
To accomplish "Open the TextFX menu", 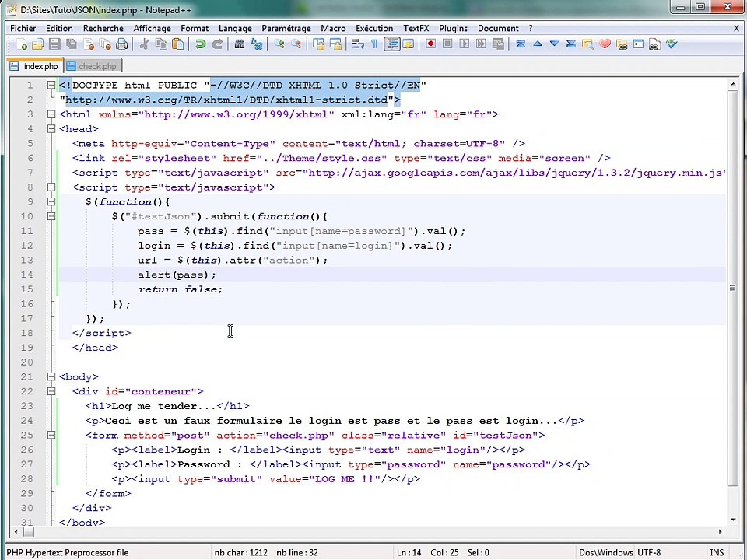I will point(416,28).
